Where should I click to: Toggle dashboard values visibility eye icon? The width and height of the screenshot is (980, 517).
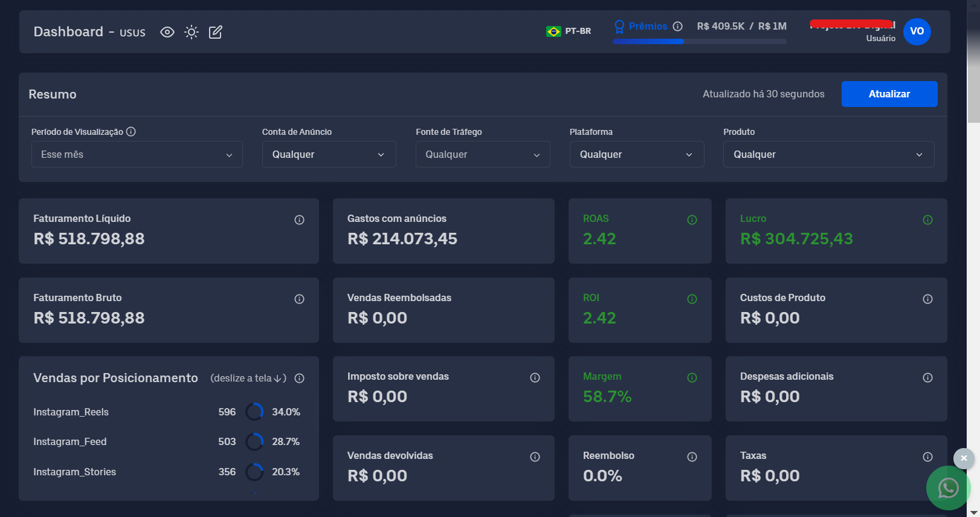coord(167,32)
